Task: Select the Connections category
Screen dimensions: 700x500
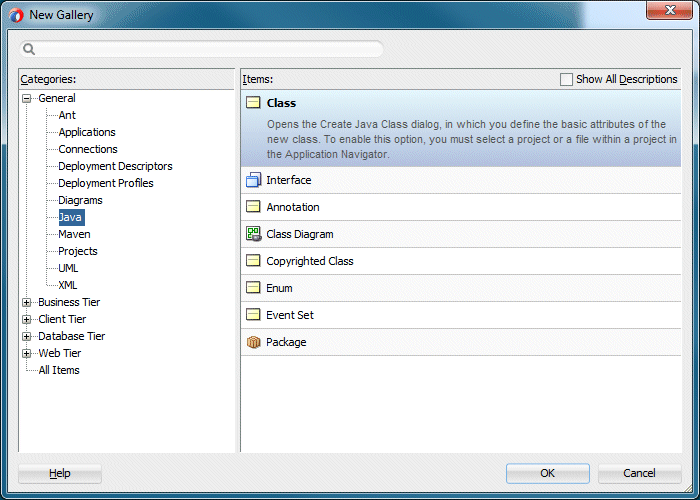Action: click(x=88, y=149)
